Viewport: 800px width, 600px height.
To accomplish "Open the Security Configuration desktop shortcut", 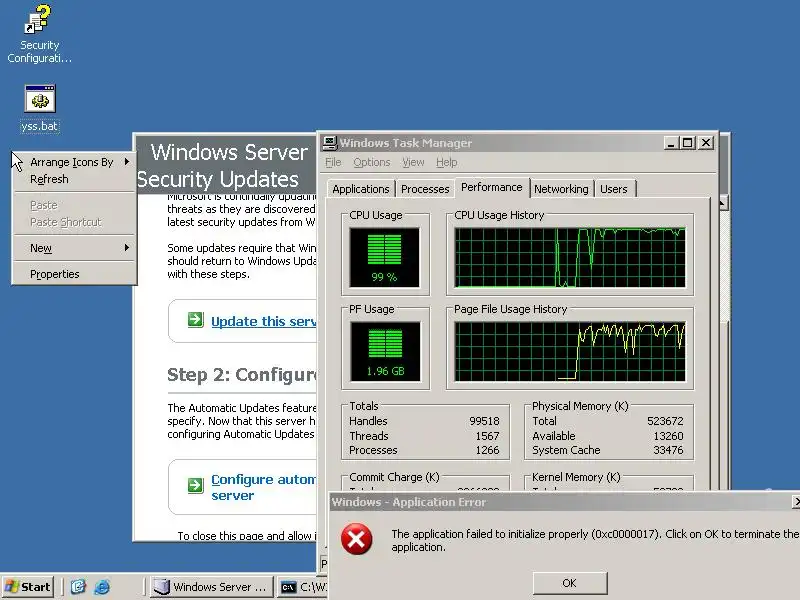I will click(x=39, y=34).
